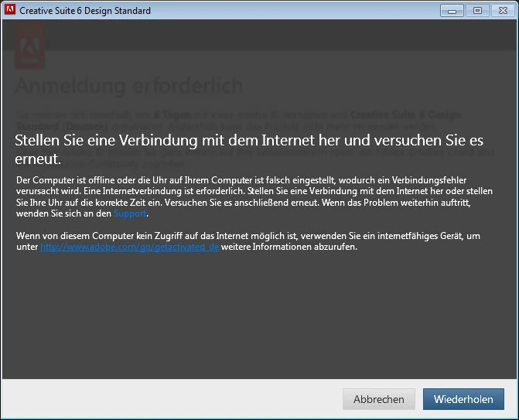Cancel with the Abbrechen button

click(379, 399)
